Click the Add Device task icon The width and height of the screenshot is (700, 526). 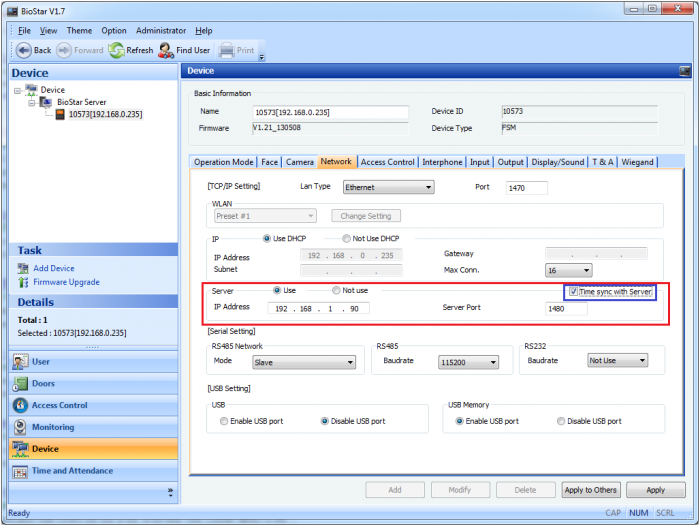[x=24, y=268]
